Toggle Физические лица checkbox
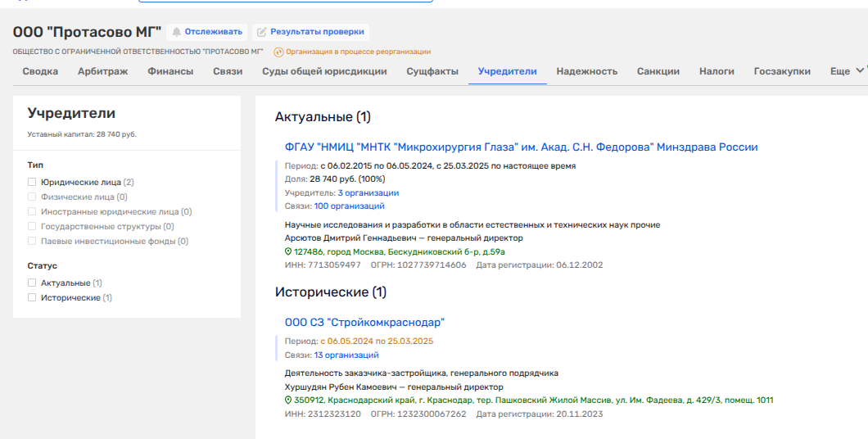Screen dimensions: 868x439 (32, 197)
